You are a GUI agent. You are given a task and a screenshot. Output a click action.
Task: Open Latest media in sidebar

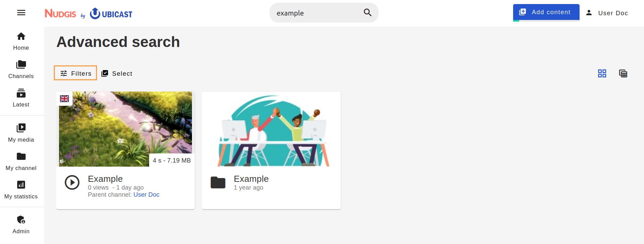coord(21,98)
